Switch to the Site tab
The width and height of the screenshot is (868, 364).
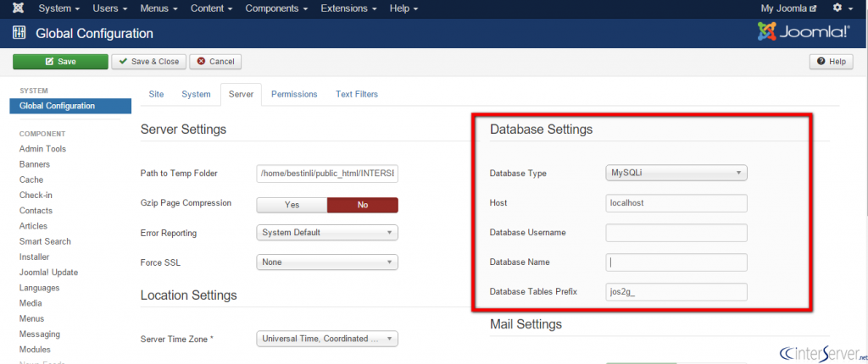(156, 94)
